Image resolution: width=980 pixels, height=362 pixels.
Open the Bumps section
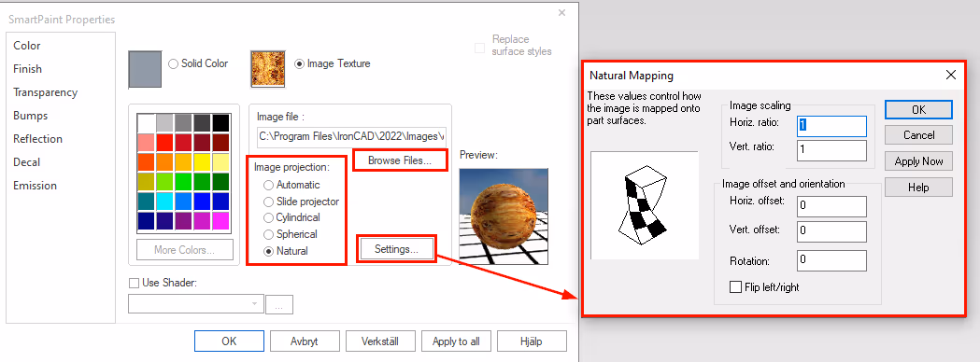click(30, 116)
